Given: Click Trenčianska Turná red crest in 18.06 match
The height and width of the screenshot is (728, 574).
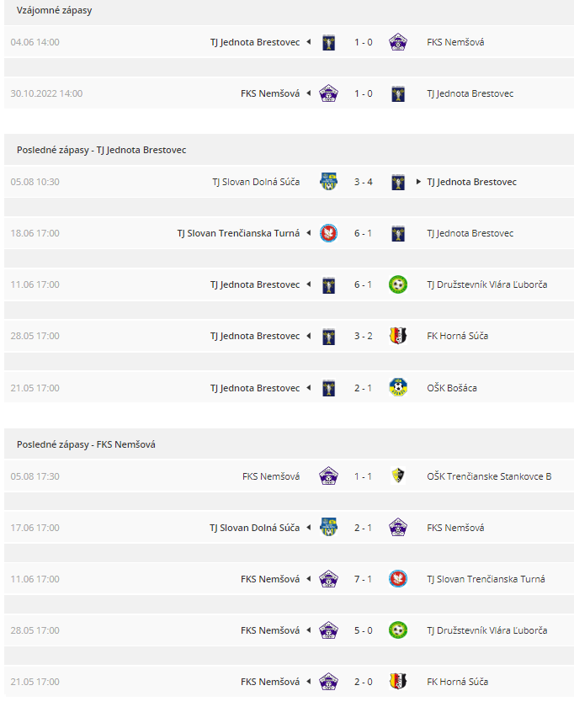Looking at the screenshot, I should pos(328,233).
